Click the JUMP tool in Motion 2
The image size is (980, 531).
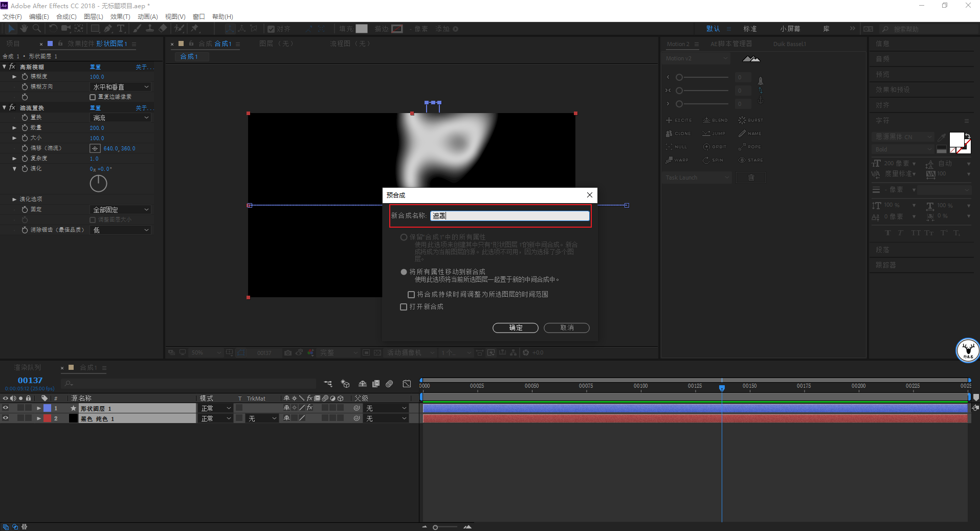[x=714, y=134]
